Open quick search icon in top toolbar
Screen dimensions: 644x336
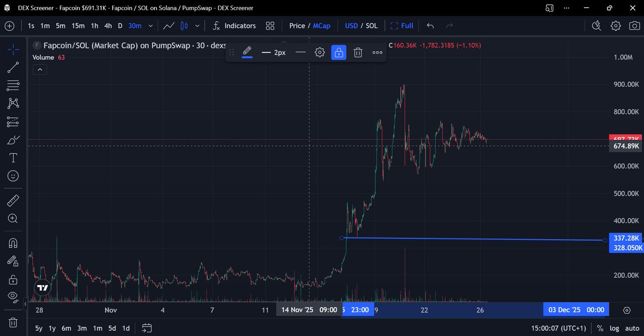(596, 26)
